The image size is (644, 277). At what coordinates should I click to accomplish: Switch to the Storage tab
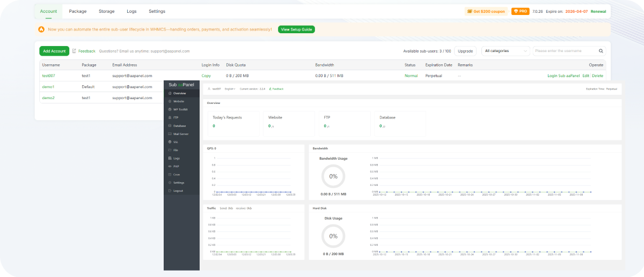[106, 11]
